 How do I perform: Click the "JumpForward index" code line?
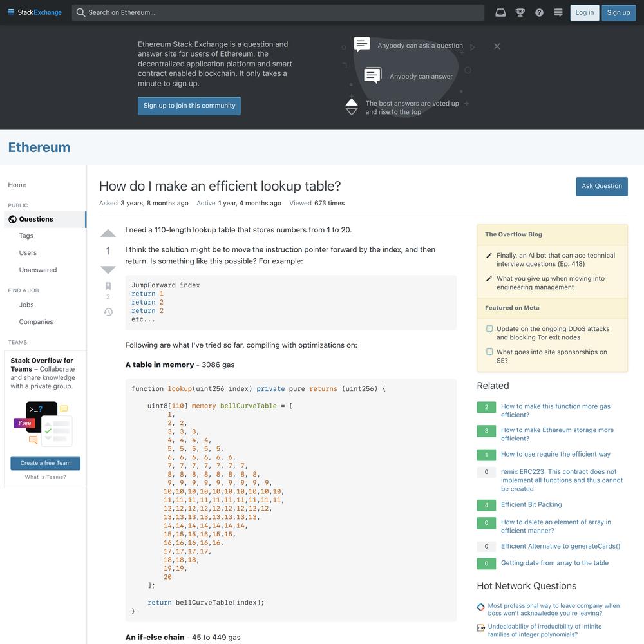tap(166, 285)
